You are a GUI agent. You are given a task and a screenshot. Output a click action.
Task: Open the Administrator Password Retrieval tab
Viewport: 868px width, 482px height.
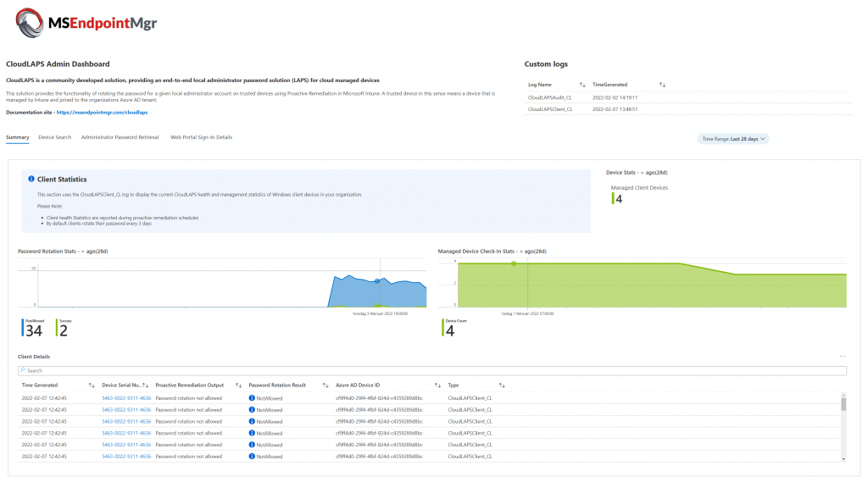pyautogui.click(x=120, y=137)
